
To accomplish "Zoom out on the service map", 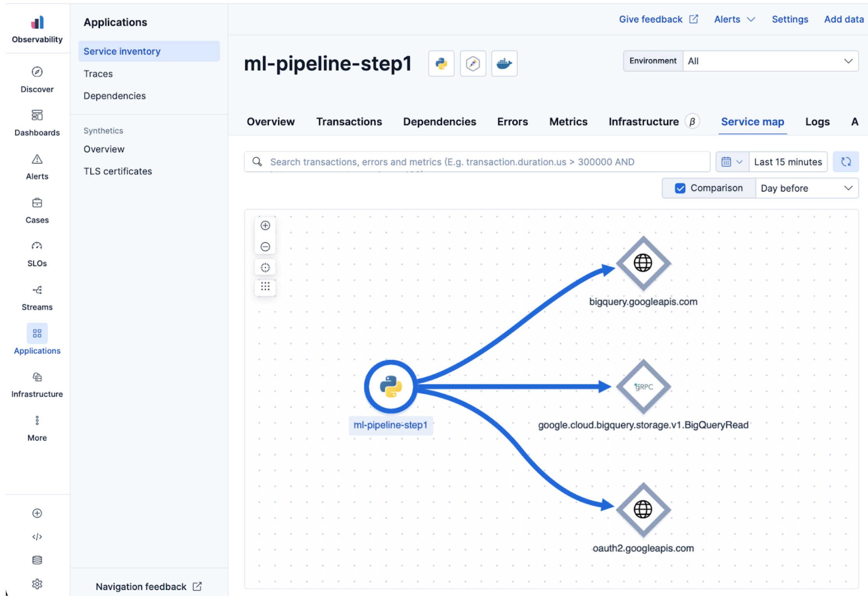I will tap(265, 247).
